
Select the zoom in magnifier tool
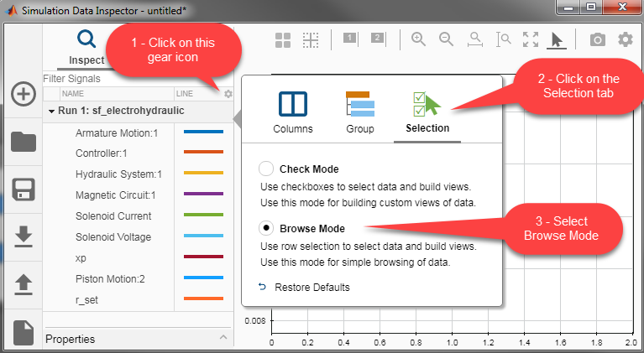pos(417,39)
